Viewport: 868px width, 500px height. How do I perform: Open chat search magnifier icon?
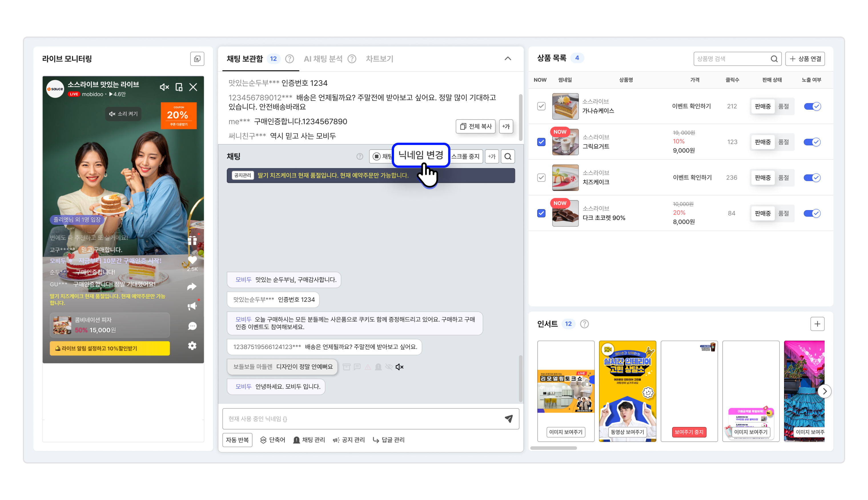[x=508, y=157]
